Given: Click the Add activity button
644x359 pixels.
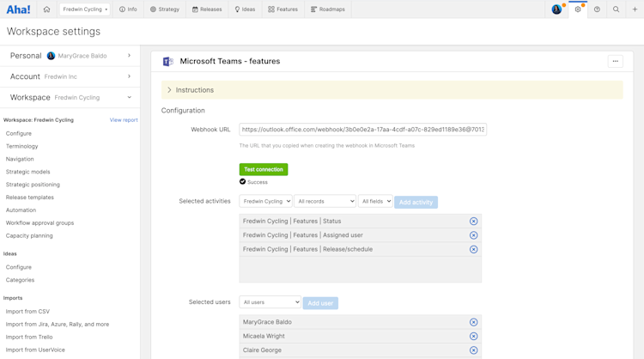Looking at the screenshot, I should coord(416,202).
